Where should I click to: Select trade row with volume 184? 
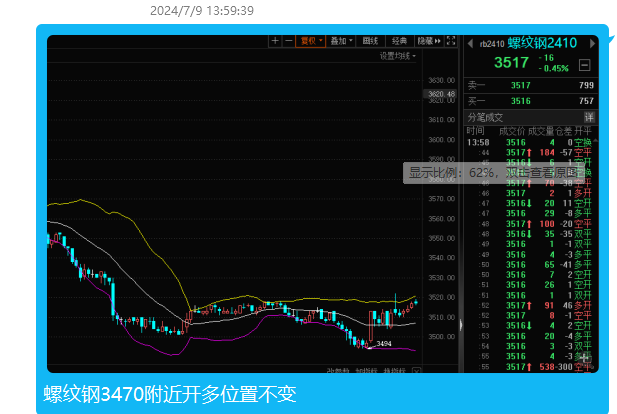[529, 153]
